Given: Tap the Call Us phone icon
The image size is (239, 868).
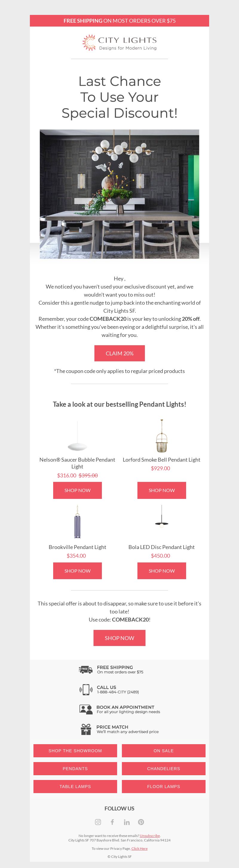Looking at the screenshot, I should coord(86,689).
